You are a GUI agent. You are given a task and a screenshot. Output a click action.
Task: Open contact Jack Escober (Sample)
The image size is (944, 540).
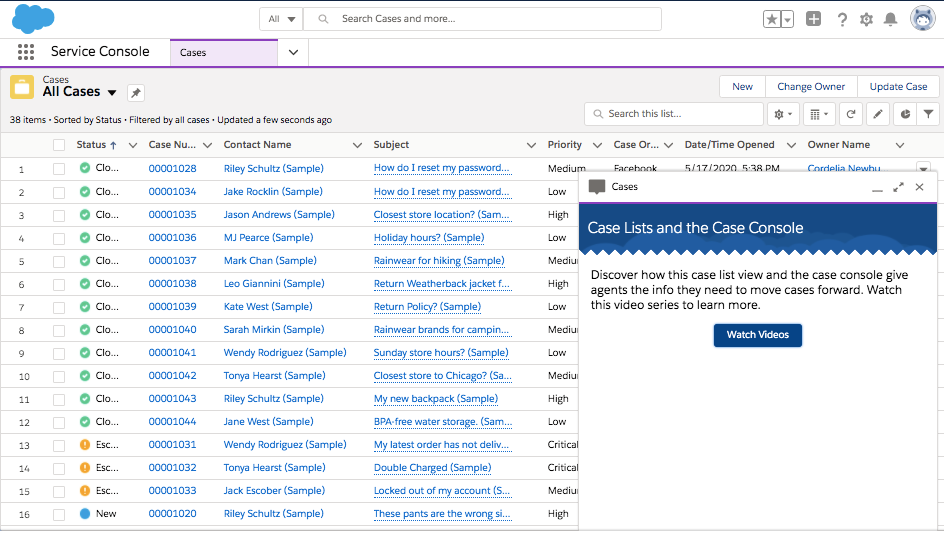coord(274,491)
